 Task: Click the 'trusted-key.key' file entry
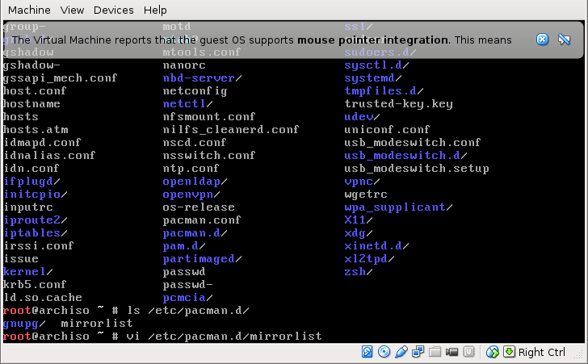[x=398, y=104]
